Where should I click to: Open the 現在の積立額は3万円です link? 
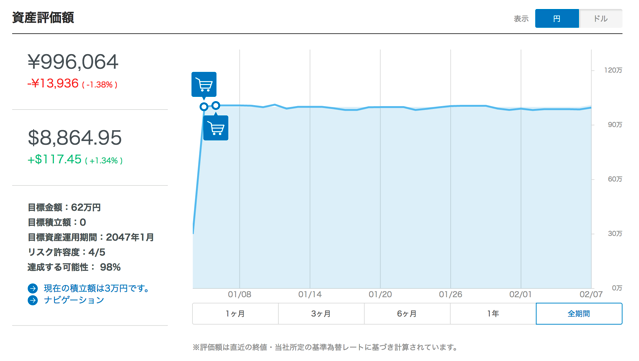96,288
